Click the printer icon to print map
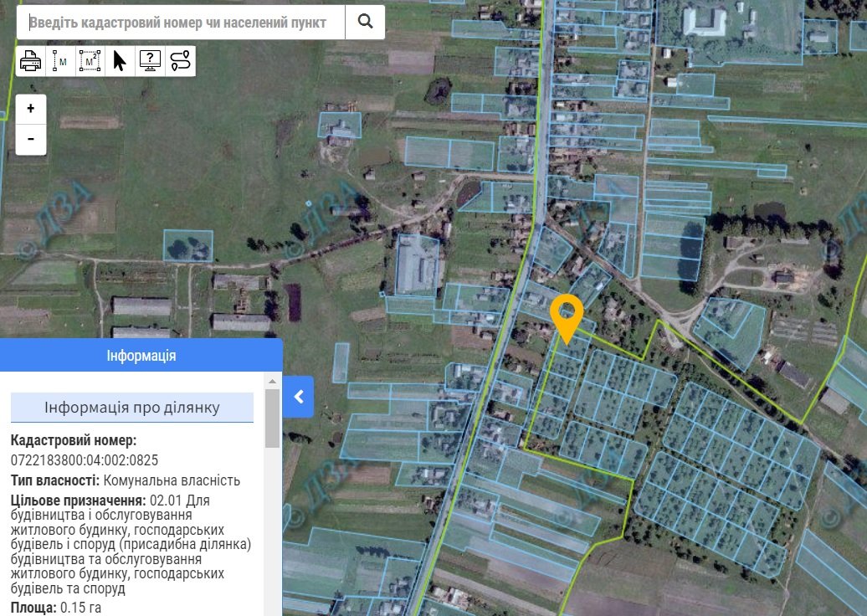The image size is (867, 616). 31,61
